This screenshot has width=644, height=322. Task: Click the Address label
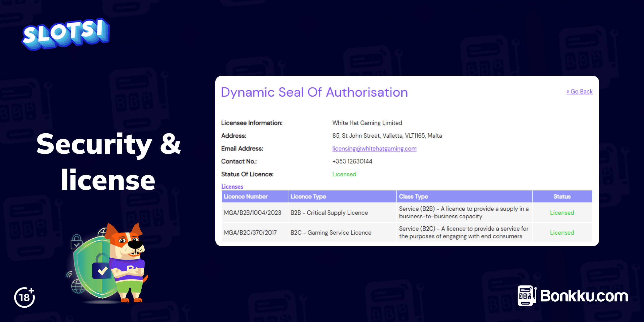pos(233,136)
